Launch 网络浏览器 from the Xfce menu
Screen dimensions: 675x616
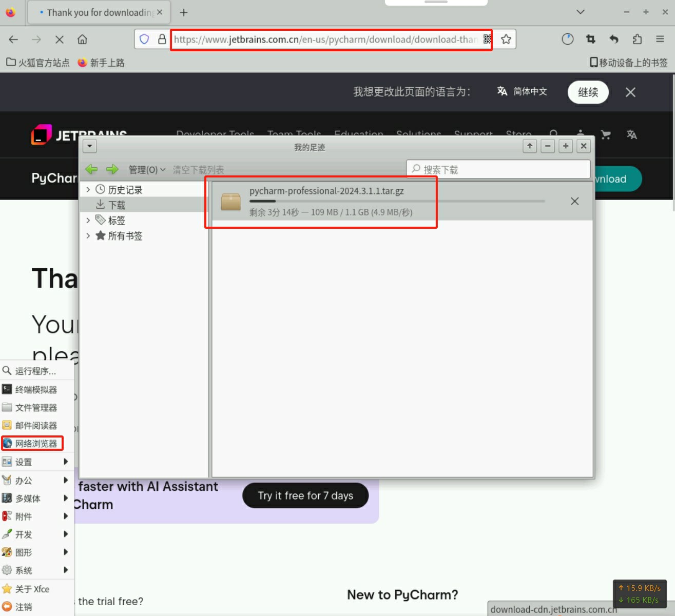(x=36, y=444)
